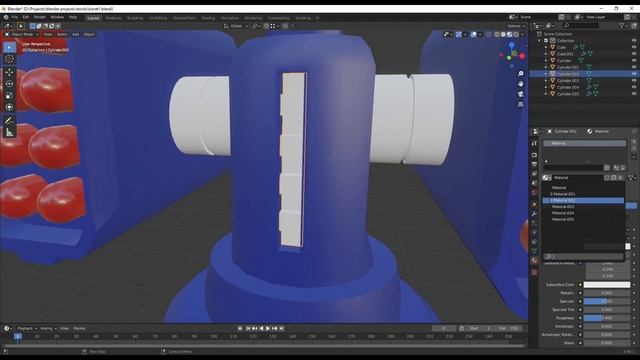640x360 pixels.
Task: Select the Move tool
Action: [x=9, y=72]
